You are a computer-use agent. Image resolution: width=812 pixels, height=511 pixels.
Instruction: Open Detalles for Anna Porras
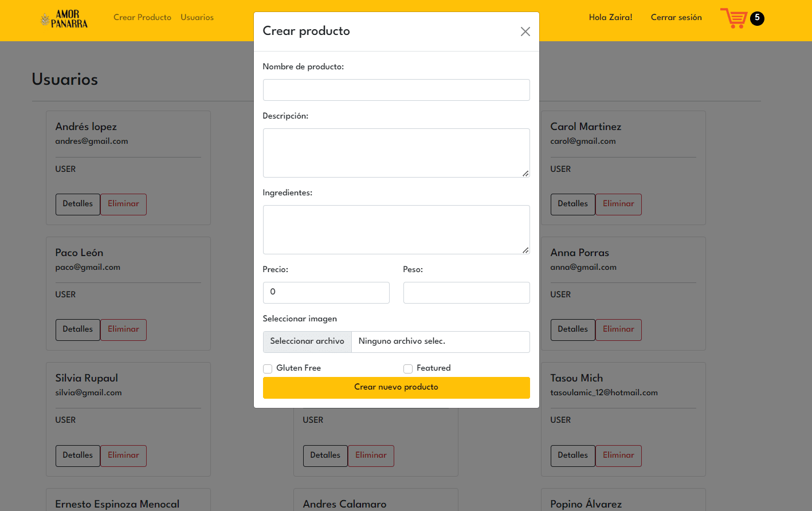pos(573,329)
